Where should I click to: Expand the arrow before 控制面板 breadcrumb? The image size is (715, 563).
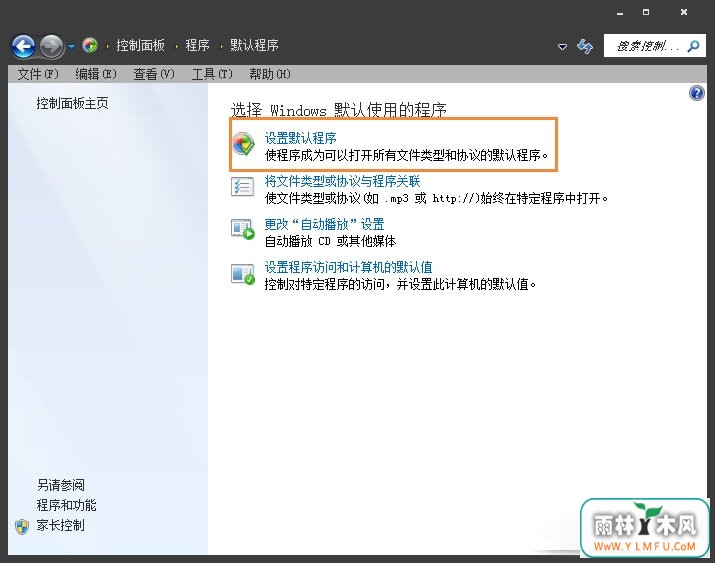click(x=108, y=46)
